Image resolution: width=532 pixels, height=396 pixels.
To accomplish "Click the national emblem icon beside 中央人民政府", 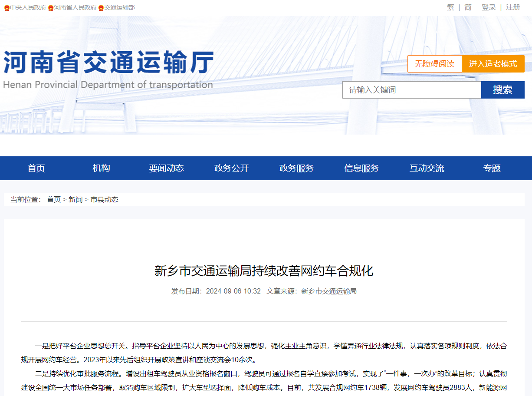I will tap(7, 8).
